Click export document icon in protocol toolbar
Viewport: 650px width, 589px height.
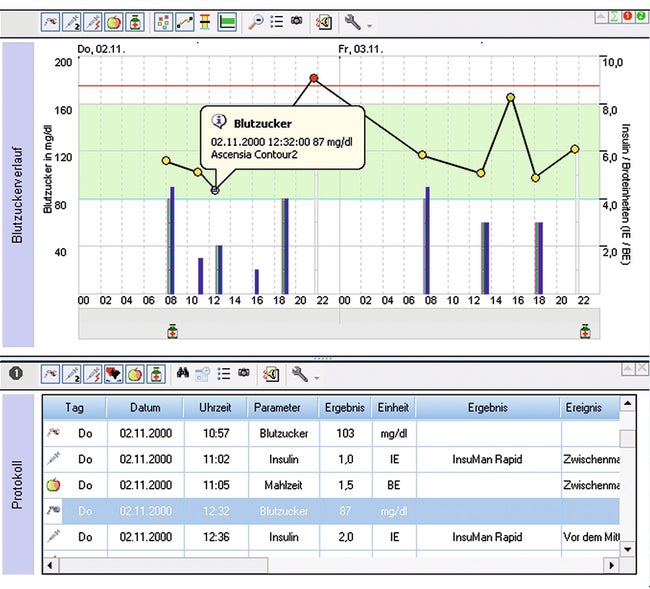click(271, 374)
